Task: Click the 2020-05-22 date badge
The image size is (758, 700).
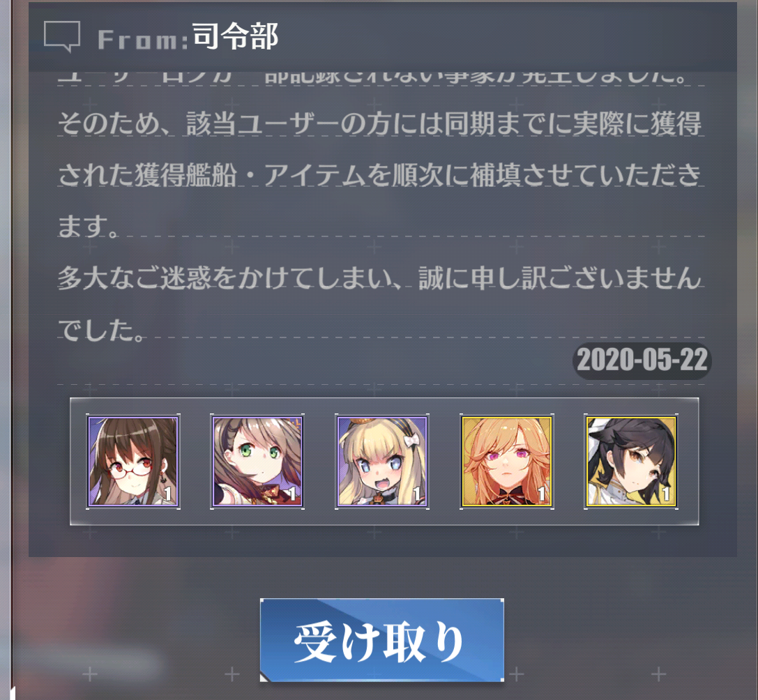Action: pos(642,360)
